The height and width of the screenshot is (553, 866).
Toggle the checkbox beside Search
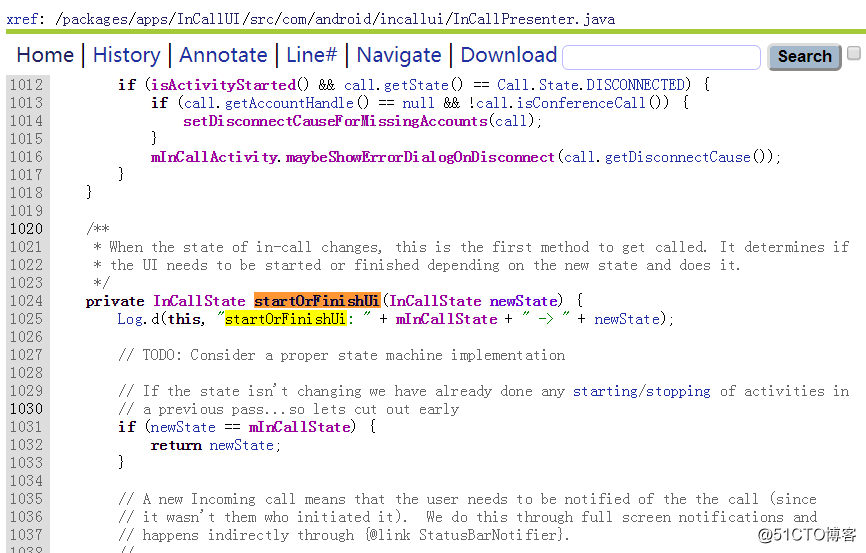pyautogui.click(x=854, y=53)
